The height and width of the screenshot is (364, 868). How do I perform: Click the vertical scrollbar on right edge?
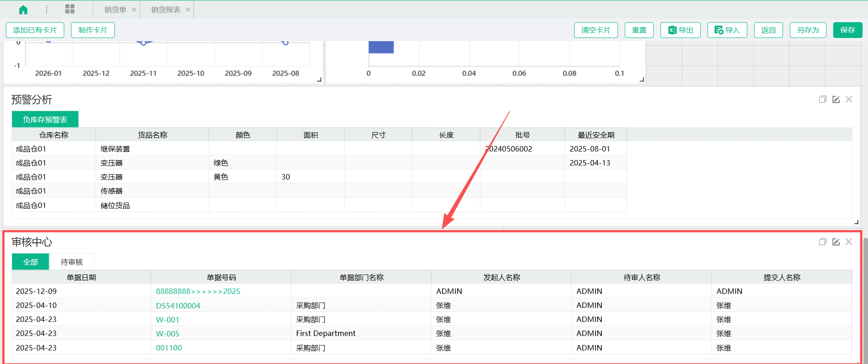[865, 298]
